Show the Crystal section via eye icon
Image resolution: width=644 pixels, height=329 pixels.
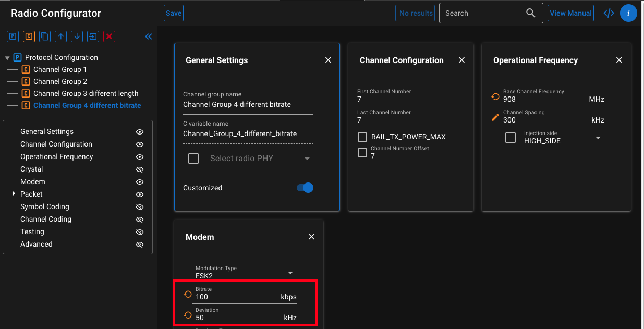click(139, 169)
